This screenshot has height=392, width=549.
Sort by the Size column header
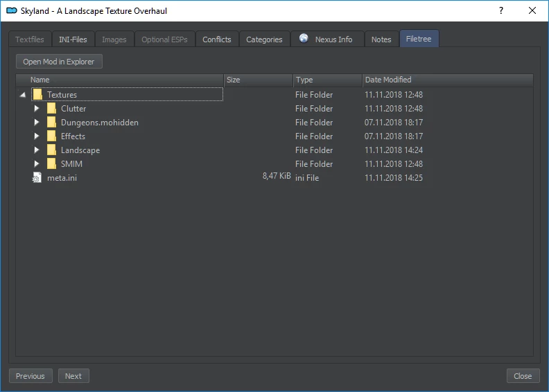[x=258, y=80]
